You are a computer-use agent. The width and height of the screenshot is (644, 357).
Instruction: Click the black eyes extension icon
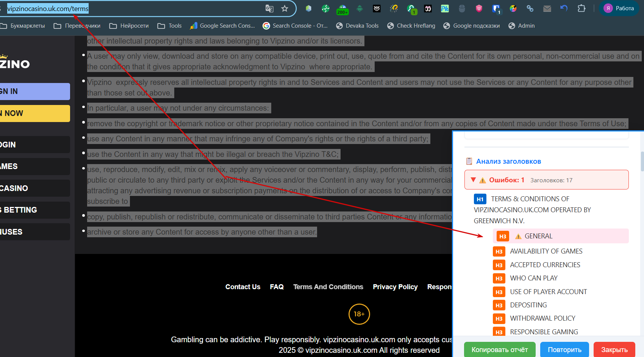point(428,8)
